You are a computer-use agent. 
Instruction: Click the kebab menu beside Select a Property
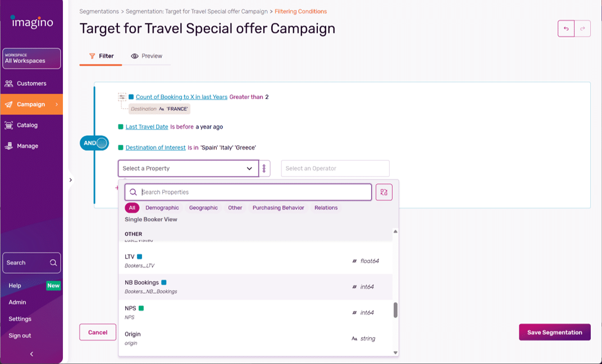click(x=264, y=168)
